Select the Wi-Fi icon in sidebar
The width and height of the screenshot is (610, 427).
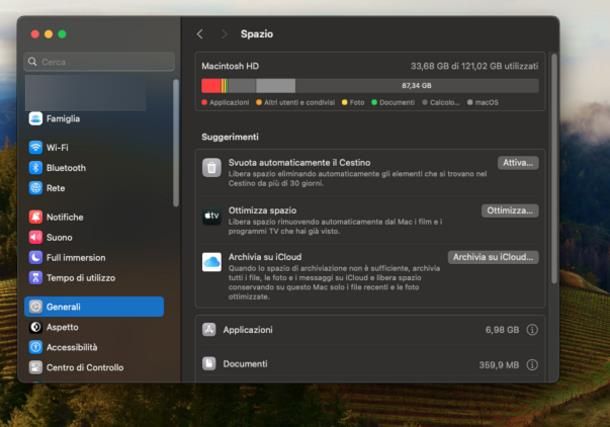coord(35,147)
